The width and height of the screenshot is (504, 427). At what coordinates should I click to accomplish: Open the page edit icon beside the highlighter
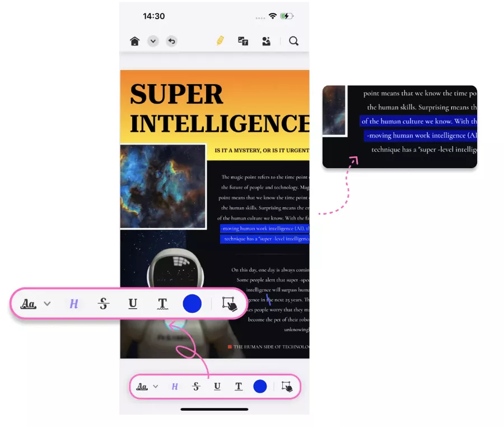243,41
